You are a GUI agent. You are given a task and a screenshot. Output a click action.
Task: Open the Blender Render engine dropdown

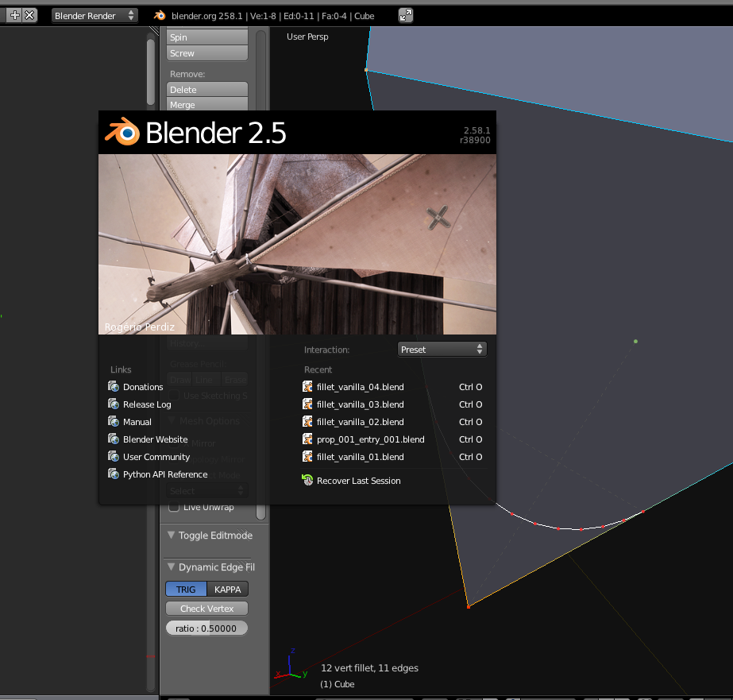tap(95, 15)
